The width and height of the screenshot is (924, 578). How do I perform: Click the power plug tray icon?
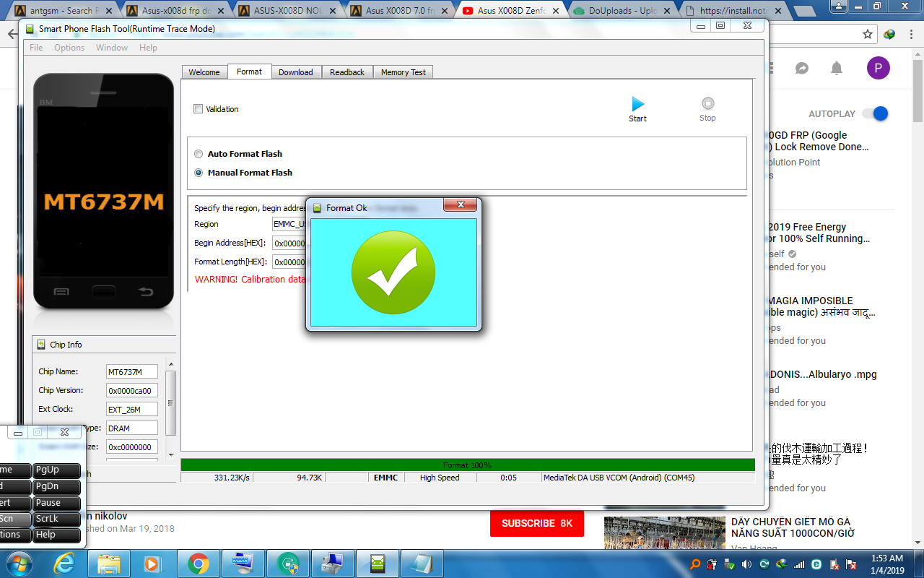(x=712, y=564)
